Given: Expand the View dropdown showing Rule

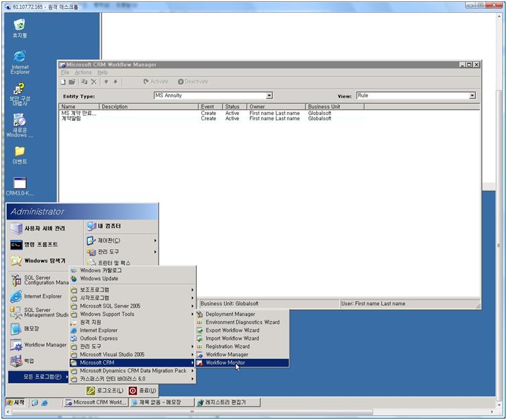Looking at the screenshot, I should tap(472, 95).
